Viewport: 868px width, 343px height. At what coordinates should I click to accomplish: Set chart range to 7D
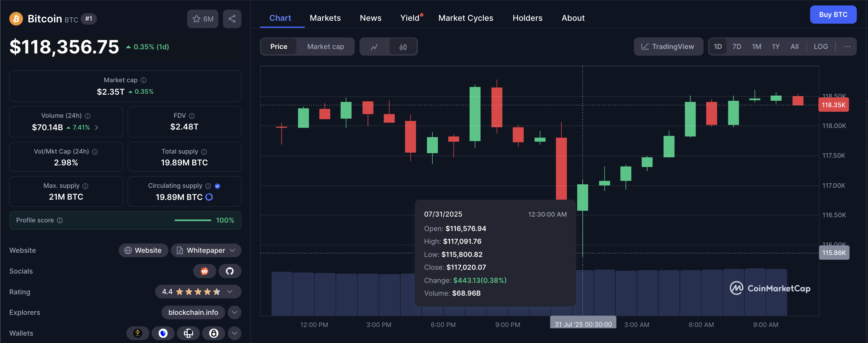tap(737, 46)
